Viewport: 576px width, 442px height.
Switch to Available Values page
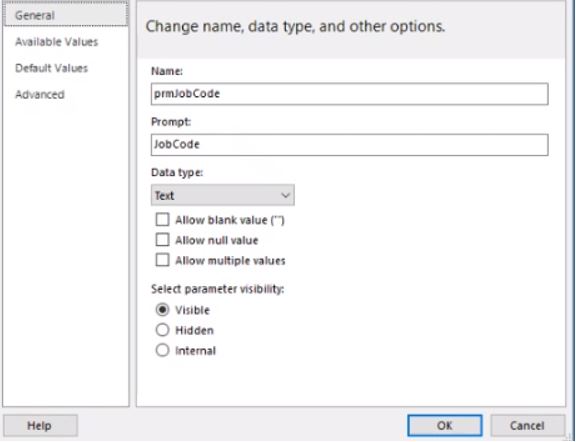[x=57, y=42]
